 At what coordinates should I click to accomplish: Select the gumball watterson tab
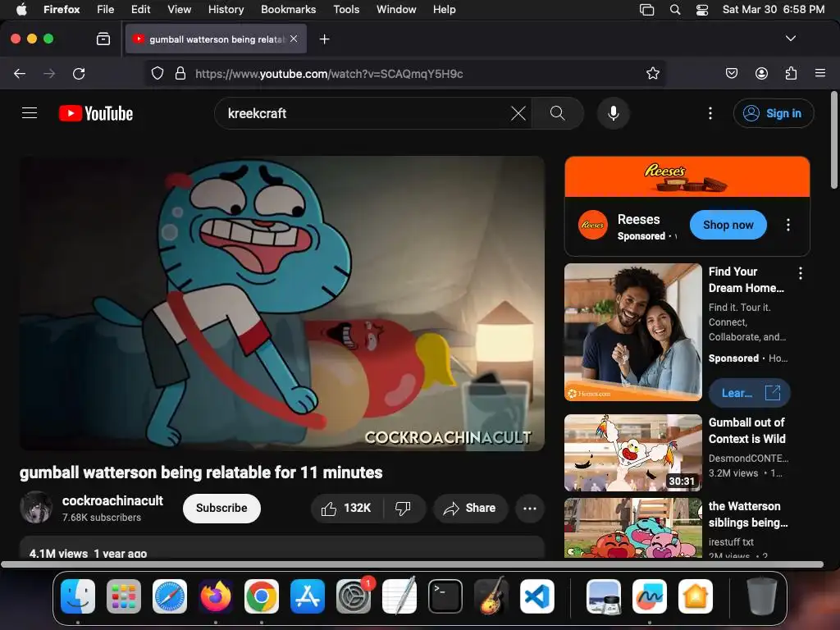[x=216, y=39]
